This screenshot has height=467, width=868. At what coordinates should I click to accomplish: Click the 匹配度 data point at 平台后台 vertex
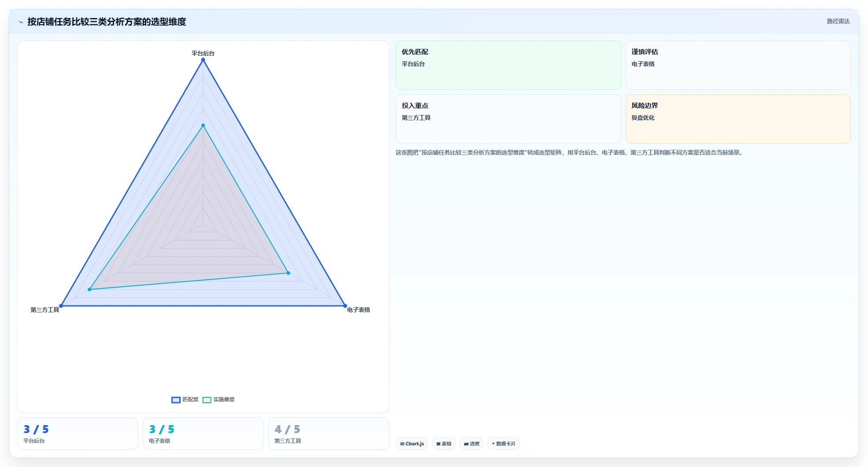[203, 60]
